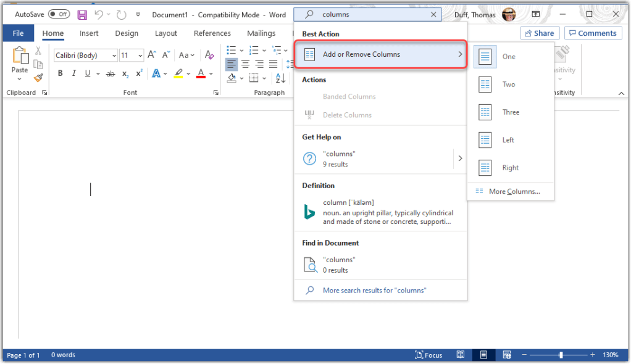
Task: Toggle Italic formatting
Action: pyautogui.click(x=74, y=73)
